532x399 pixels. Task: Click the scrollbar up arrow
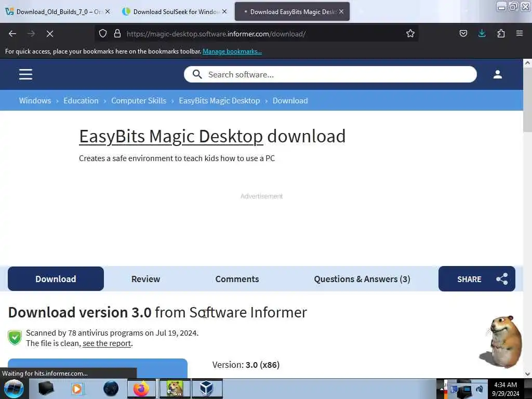[527, 63]
